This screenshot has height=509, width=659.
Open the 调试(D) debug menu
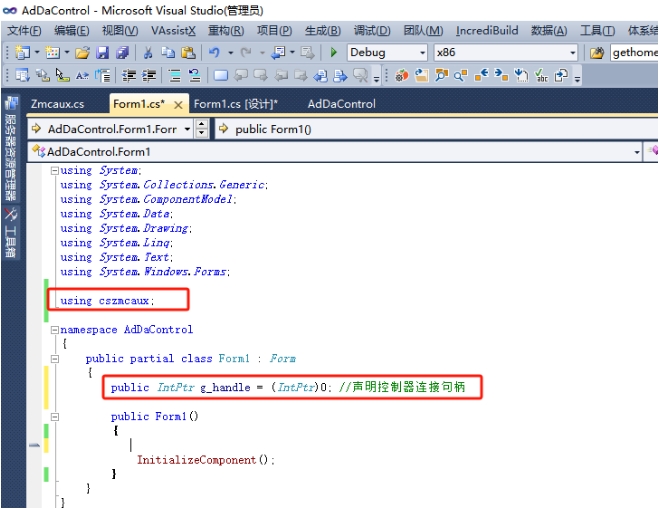pos(372,31)
